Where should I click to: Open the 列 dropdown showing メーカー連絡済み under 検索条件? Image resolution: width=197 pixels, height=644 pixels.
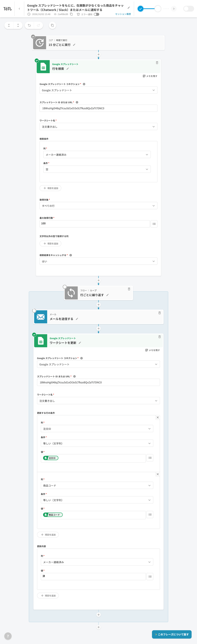tap(97, 155)
